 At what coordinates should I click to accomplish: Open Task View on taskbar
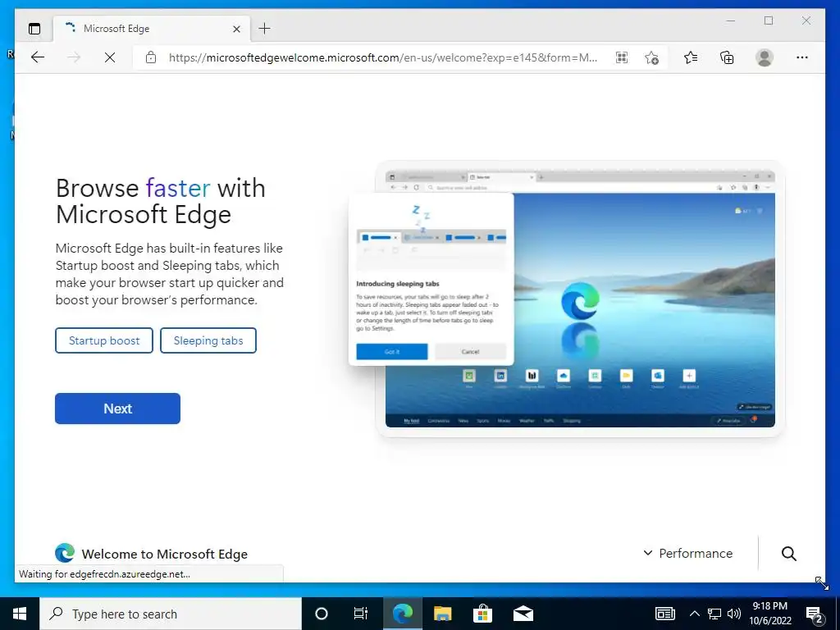pos(361,614)
